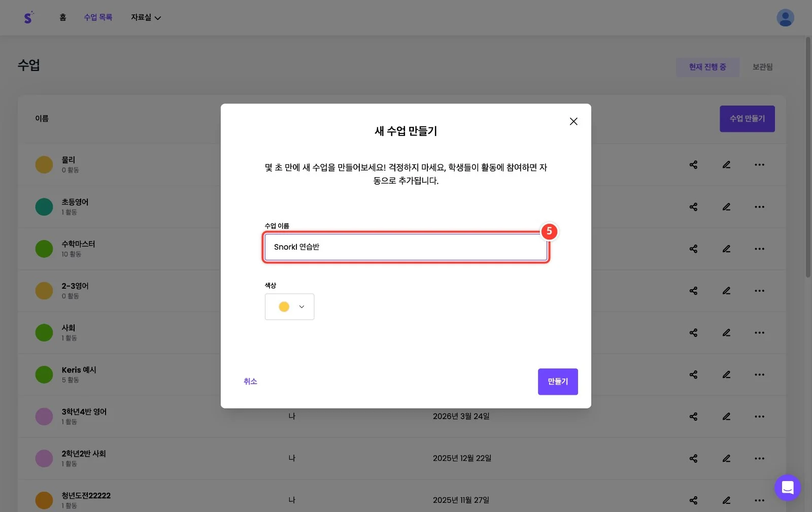Open the 수업 목록 nav item
812x512 pixels.
pyautogui.click(x=98, y=17)
